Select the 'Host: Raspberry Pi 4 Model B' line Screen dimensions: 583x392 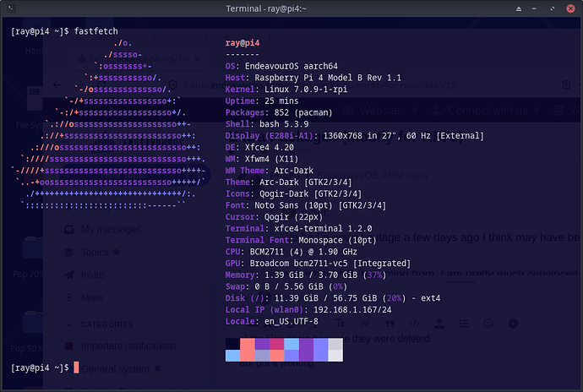pos(313,78)
